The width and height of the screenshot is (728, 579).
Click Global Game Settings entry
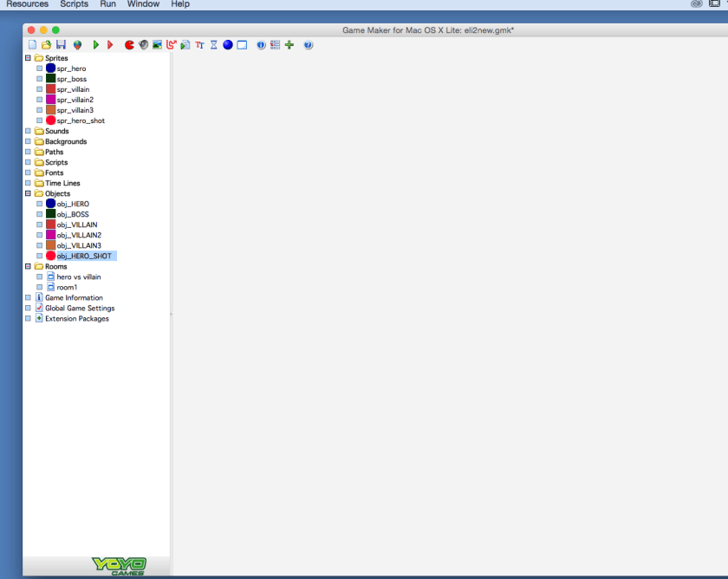coord(79,308)
